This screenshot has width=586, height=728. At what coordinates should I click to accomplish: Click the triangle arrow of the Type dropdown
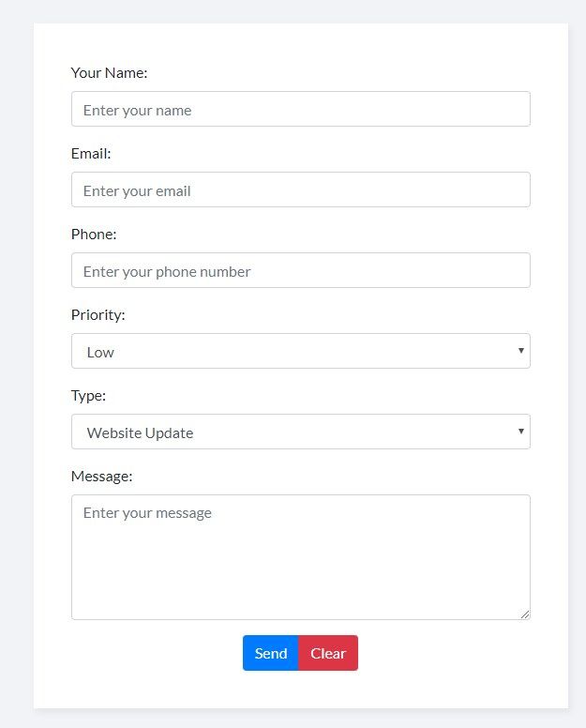[x=521, y=432]
